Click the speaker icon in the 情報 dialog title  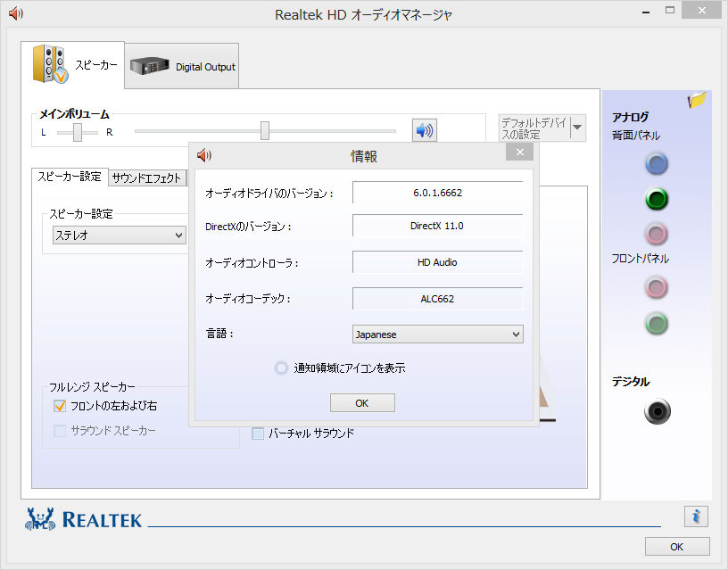(204, 155)
